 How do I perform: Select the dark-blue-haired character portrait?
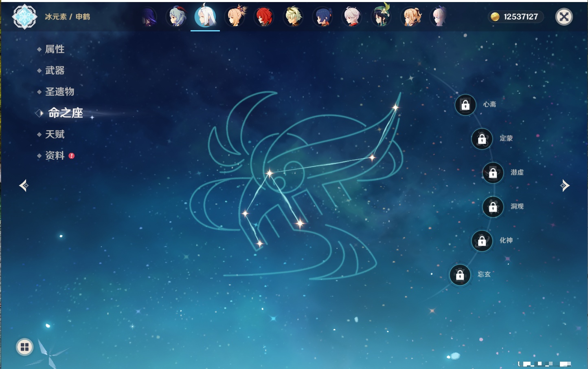323,17
